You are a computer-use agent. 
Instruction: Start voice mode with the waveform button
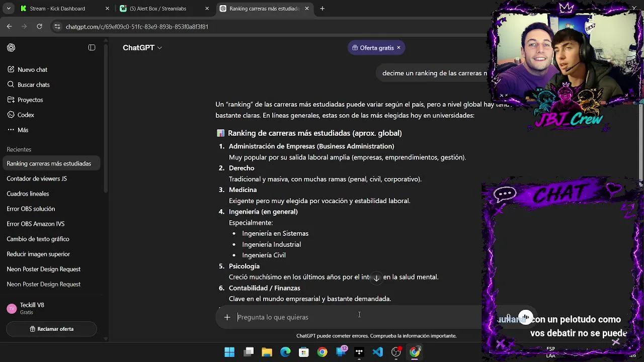click(x=526, y=317)
